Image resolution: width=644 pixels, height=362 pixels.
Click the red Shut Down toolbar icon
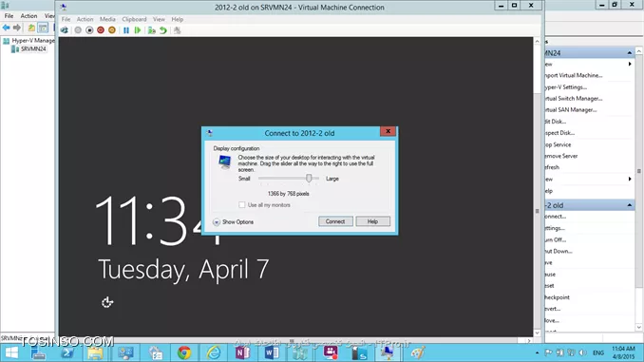[101, 30]
